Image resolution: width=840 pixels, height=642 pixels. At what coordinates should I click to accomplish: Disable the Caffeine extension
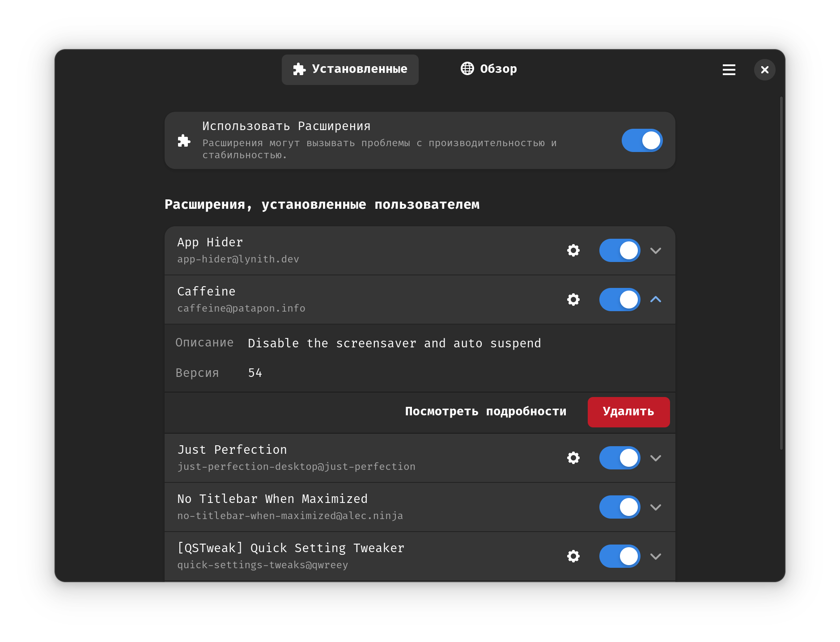point(619,300)
